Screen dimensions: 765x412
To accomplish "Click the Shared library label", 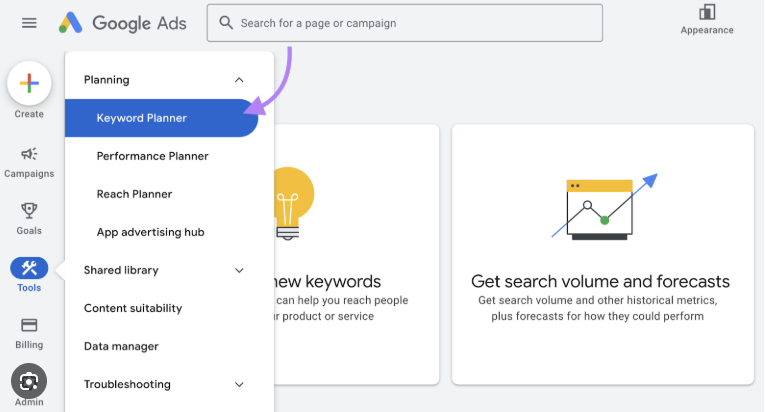I will (x=121, y=270).
